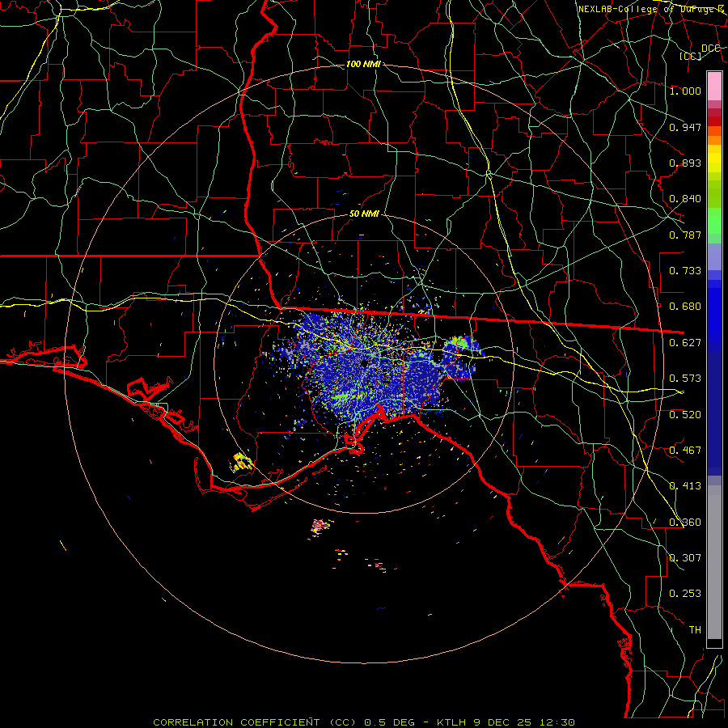The image size is (728, 728).
Task: Pick the pink color band at scale top
Action: pos(714,86)
